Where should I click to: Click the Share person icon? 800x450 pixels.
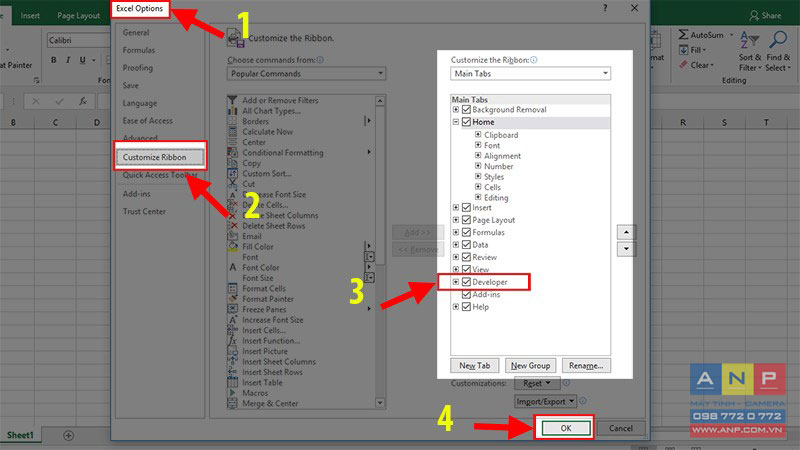coord(754,16)
